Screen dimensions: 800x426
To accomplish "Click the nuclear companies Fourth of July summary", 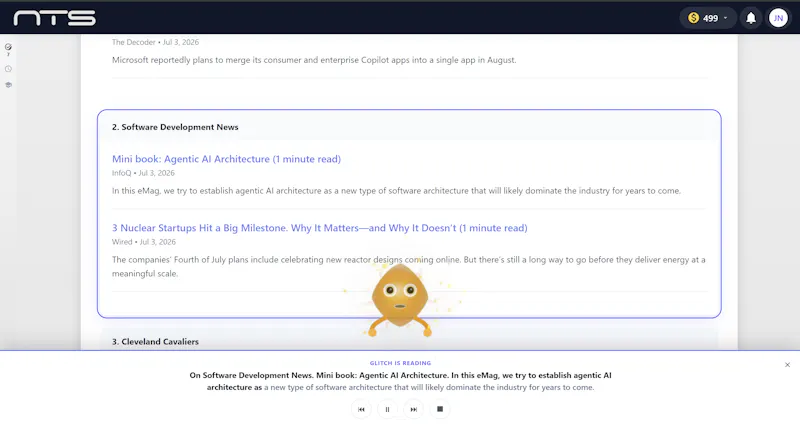I will coord(408,266).
